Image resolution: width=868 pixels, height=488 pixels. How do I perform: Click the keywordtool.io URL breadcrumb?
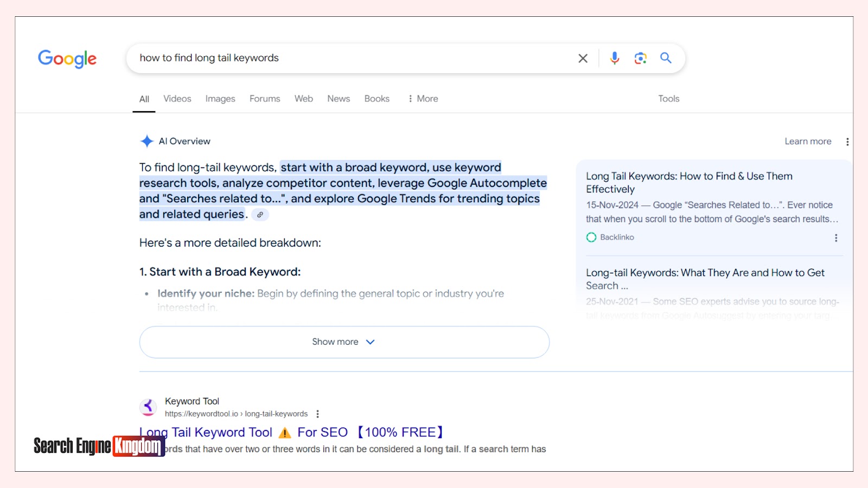236,414
